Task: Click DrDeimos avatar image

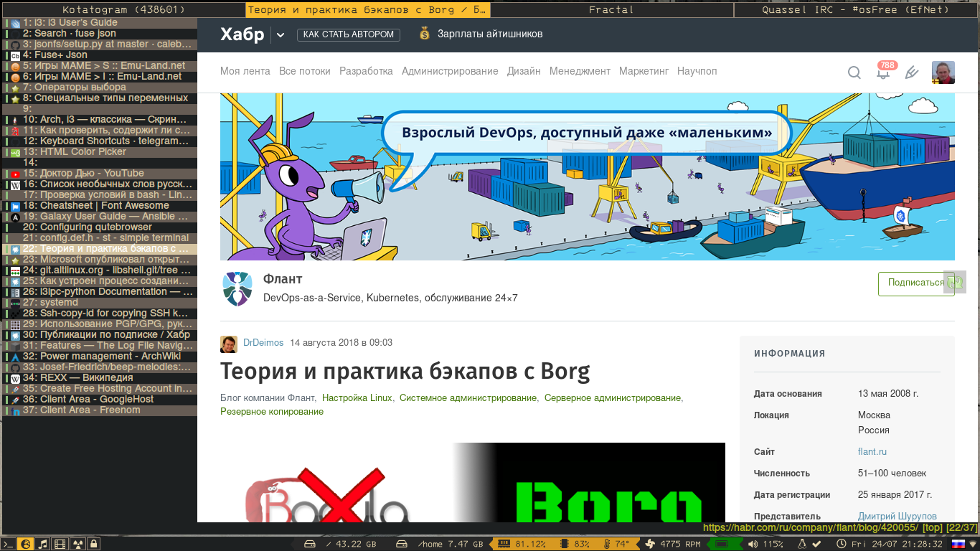Action: click(229, 344)
